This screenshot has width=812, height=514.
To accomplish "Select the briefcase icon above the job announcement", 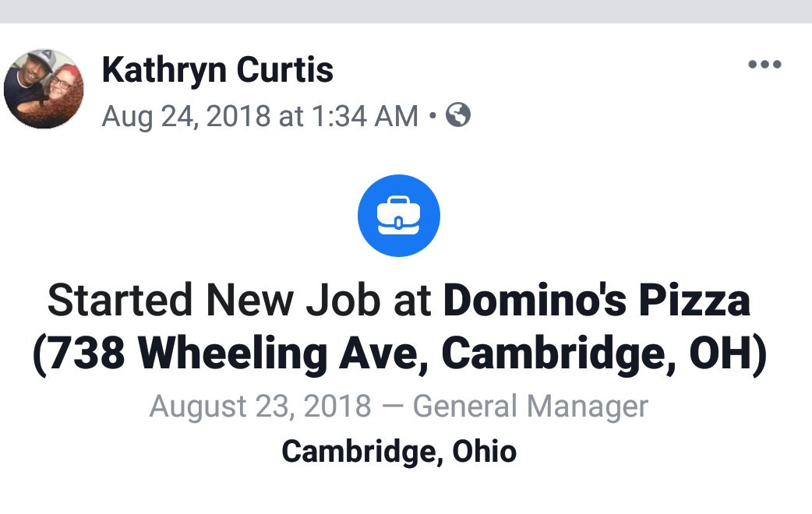I will coord(398,216).
